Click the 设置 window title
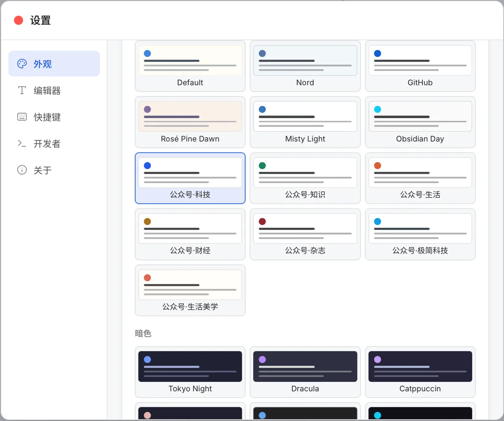The image size is (504, 421). pos(40,20)
